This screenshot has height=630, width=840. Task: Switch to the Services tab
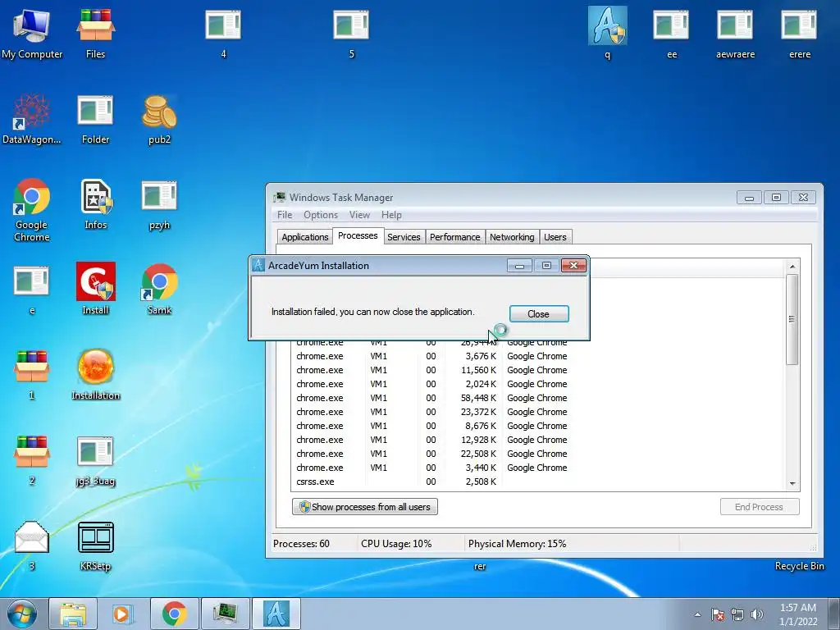(x=404, y=237)
